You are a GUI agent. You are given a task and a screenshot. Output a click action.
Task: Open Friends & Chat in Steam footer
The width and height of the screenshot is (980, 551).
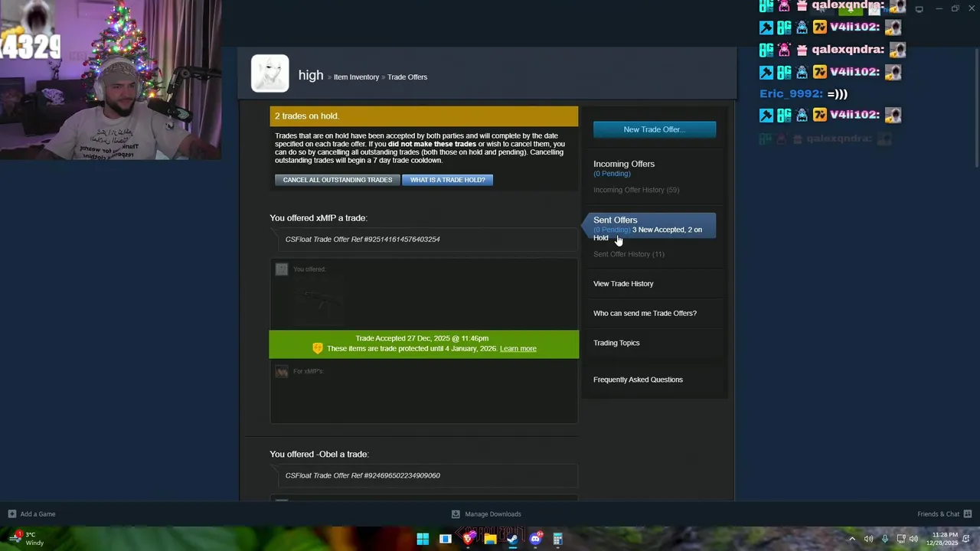point(945,514)
